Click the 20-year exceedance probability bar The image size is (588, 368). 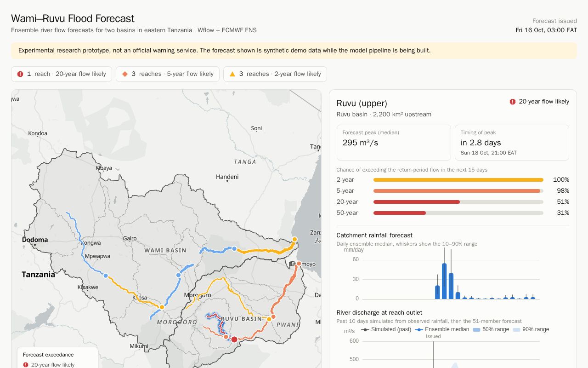pos(458,202)
